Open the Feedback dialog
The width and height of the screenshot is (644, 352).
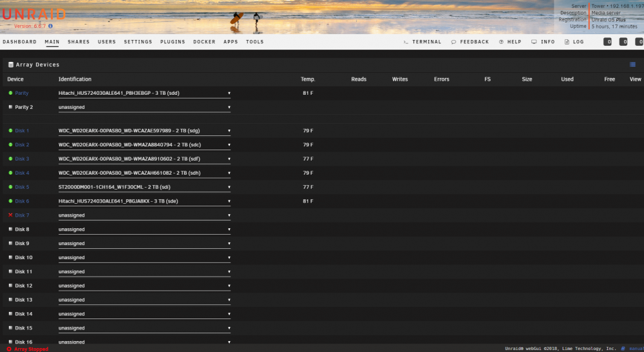pyautogui.click(x=470, y=42)
